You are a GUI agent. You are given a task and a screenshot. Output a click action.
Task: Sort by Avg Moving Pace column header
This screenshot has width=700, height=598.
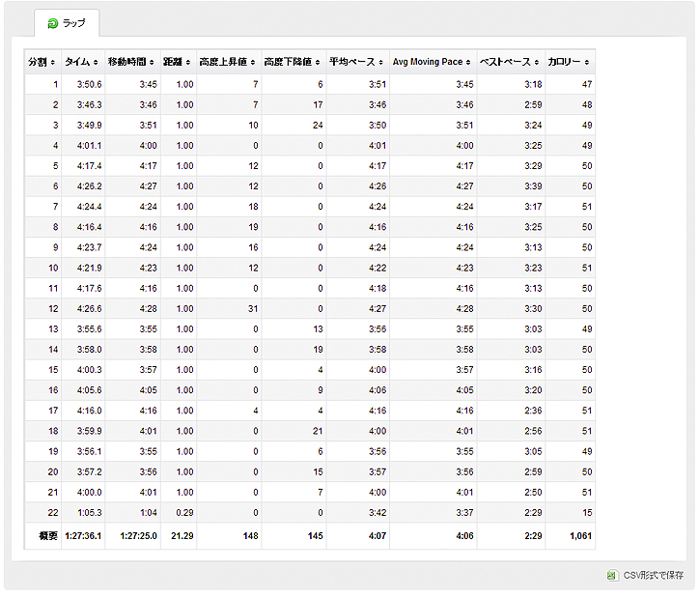(x=428, y=62)
